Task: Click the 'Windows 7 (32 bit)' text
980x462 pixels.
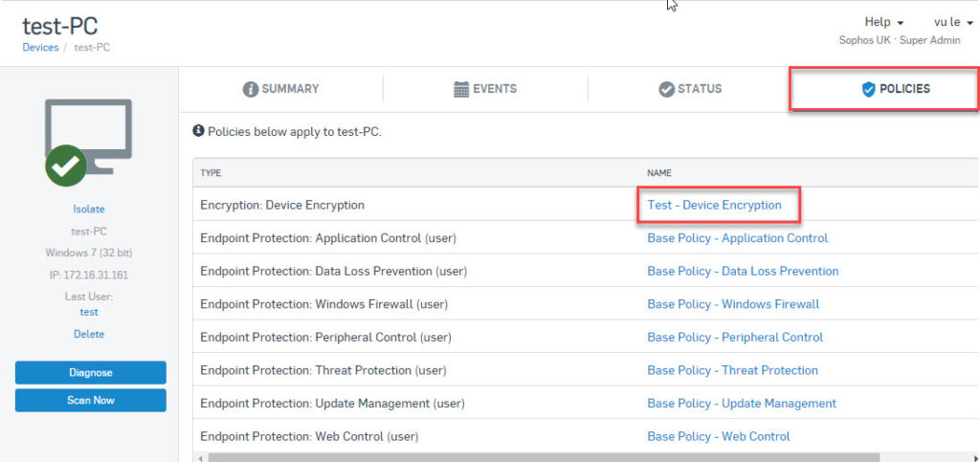Action: point(89,253)
